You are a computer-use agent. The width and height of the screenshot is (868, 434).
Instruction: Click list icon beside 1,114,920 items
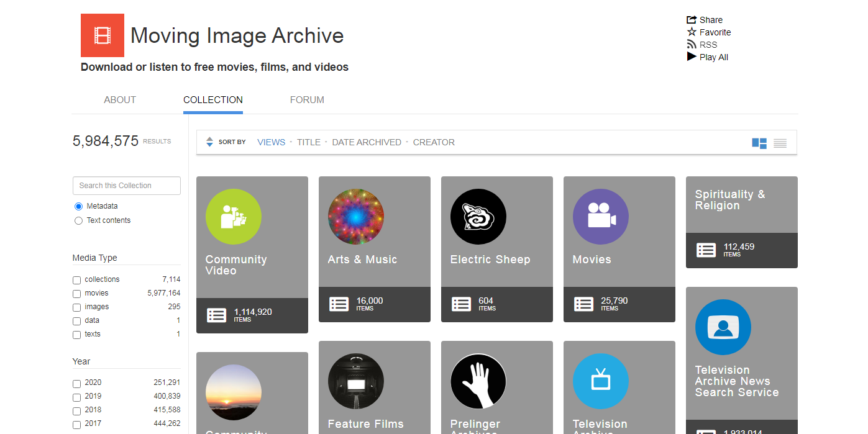pos(216,315)
